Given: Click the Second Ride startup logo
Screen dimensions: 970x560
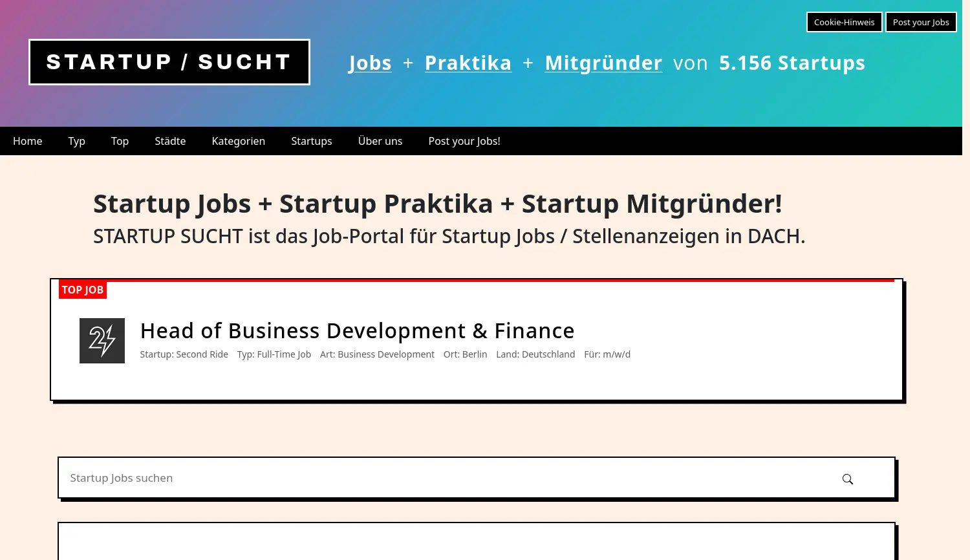Looking at the screenshot, I should click(x=102, y=340).
